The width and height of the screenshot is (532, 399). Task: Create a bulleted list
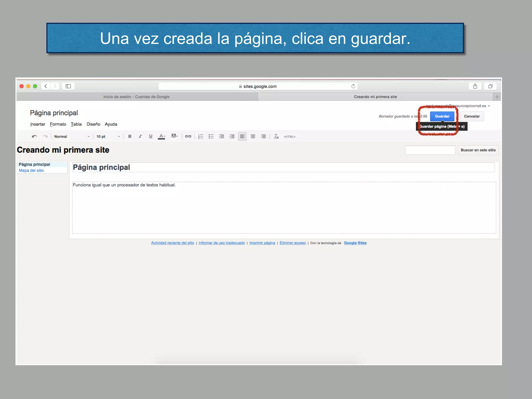tap(211, 136)
